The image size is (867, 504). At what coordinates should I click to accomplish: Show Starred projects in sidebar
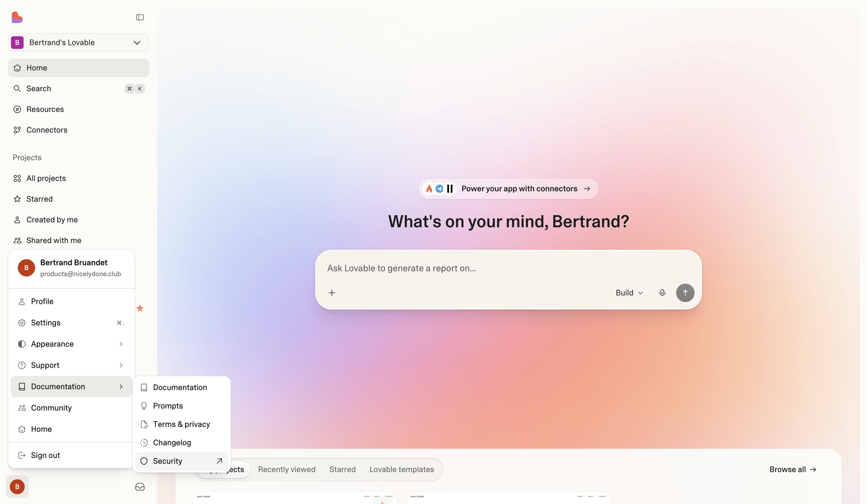pyautogui.click(x=78, y=199)
